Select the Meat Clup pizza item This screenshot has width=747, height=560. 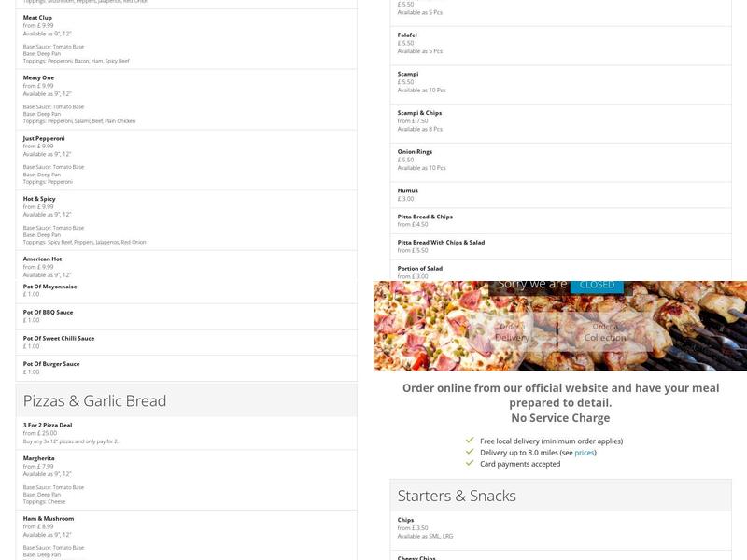point(37,18)
